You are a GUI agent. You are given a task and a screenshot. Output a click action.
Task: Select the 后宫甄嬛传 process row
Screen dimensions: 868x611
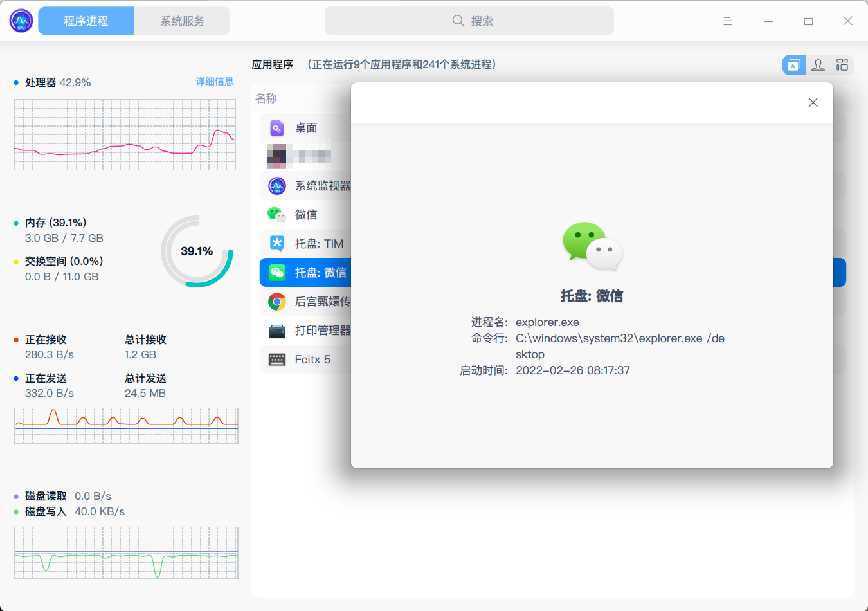point(302,301)
